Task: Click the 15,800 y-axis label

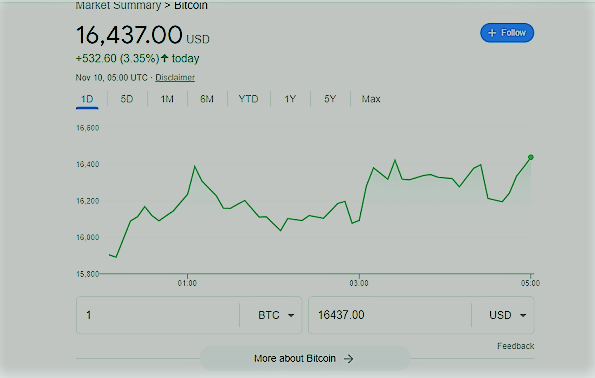Action: point(88,274)
